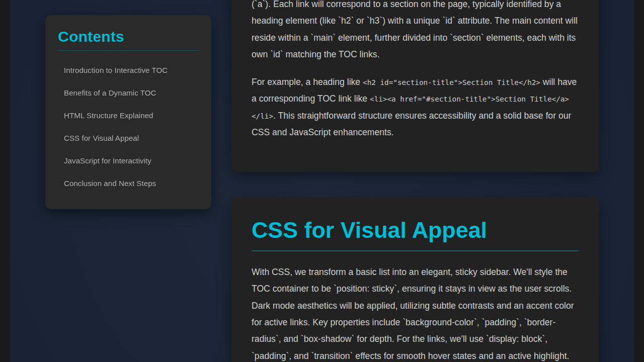This screenshot has height=362, width=644.
Task: Click the Contents sidebar heading
Action: [x=91, y=37]
